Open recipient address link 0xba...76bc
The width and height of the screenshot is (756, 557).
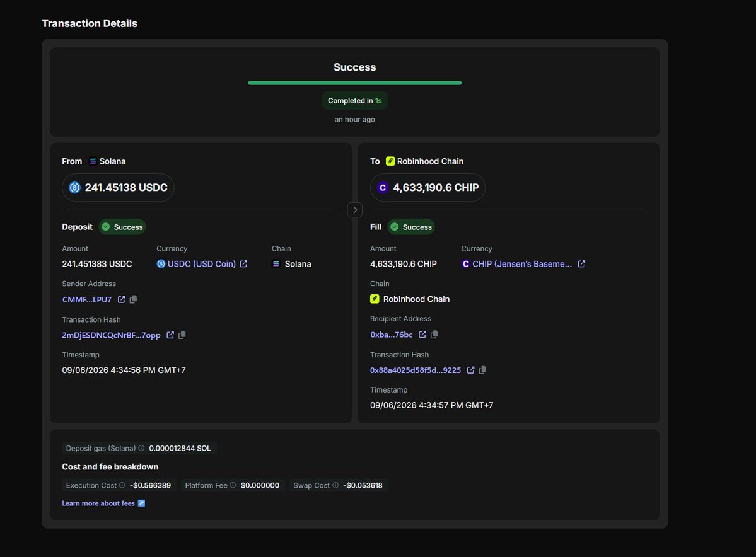(392, 335)
